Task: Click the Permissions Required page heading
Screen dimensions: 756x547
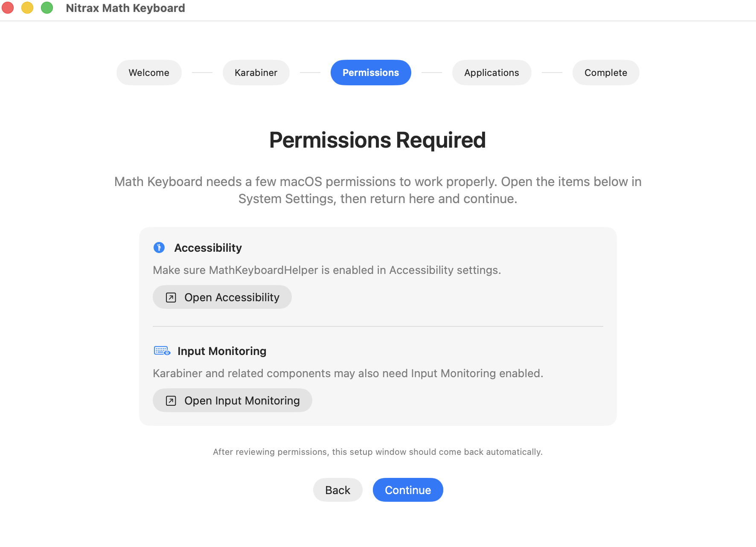Action: 377,140
